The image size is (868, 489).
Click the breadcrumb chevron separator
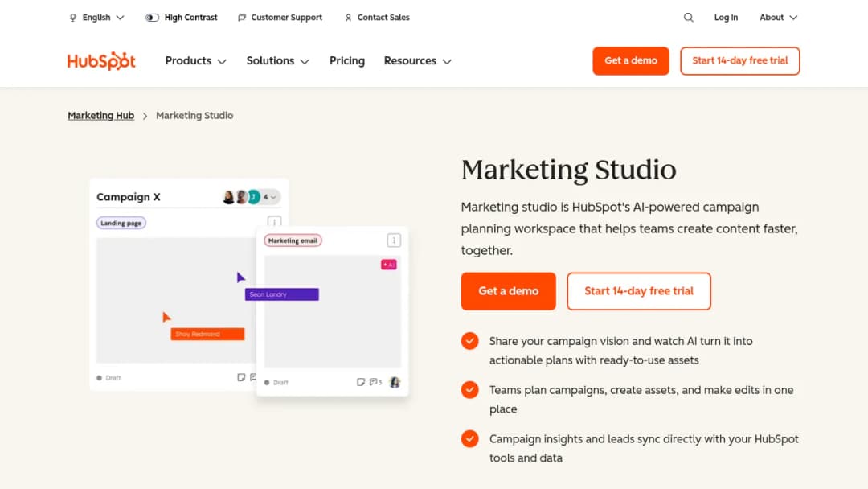pyautogui.click(x=145, y=116)
